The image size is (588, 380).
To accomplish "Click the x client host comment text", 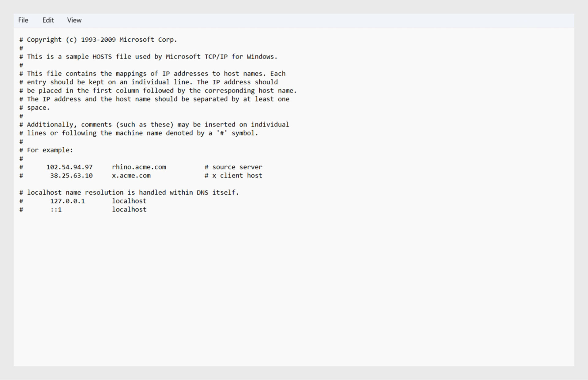I will [229, 175].
